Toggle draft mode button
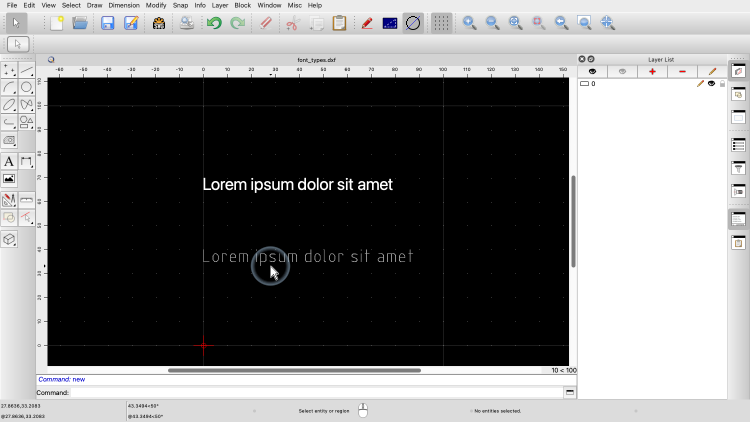Image resolution: width=750 pixels, height=422 pixels. pyautogui.click(x=390, y=23)
